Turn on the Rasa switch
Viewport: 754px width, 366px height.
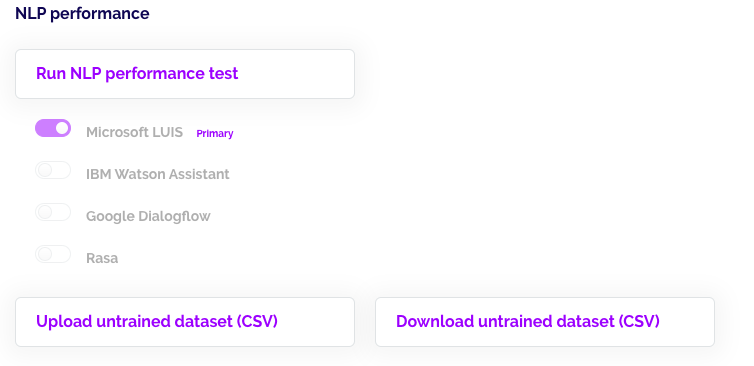pyautogui.click(x=53, y=254)
